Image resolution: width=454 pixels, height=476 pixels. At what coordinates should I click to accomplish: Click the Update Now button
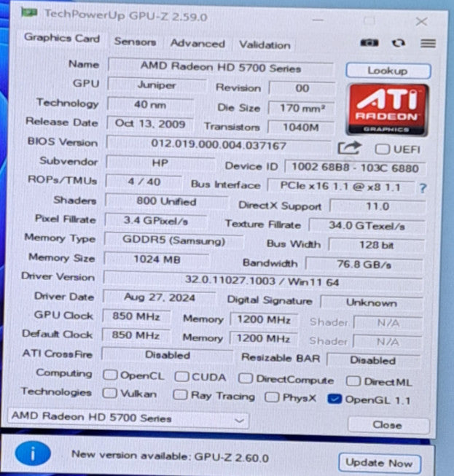point(379,463)
